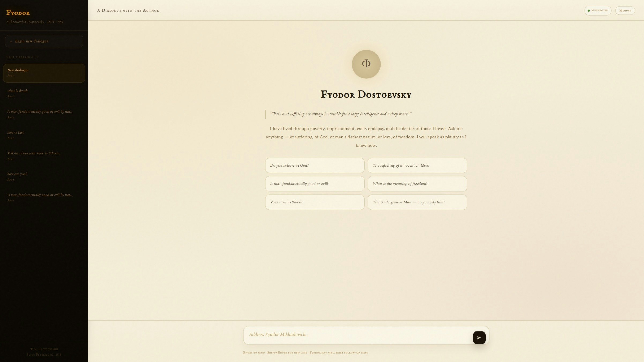Choose prompt 'Do you believe in God?'
This screenshot has height=362, width=644.
pos(315,165)
